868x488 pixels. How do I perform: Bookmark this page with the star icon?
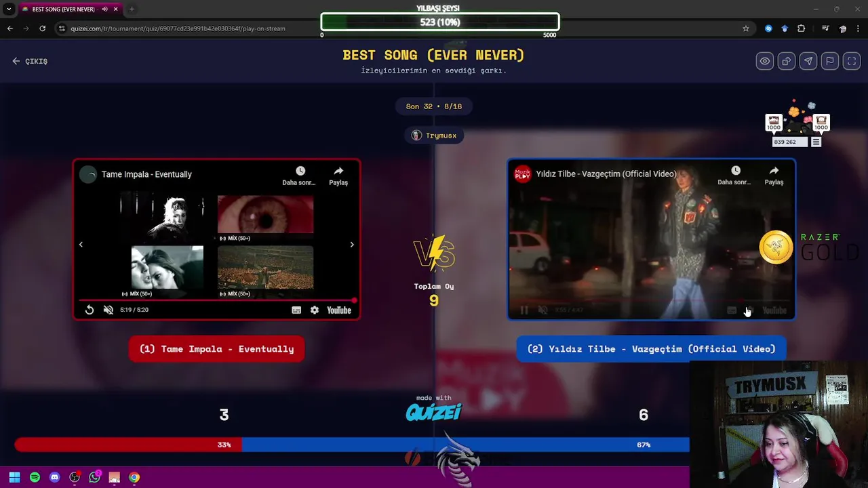coord(746,28)
